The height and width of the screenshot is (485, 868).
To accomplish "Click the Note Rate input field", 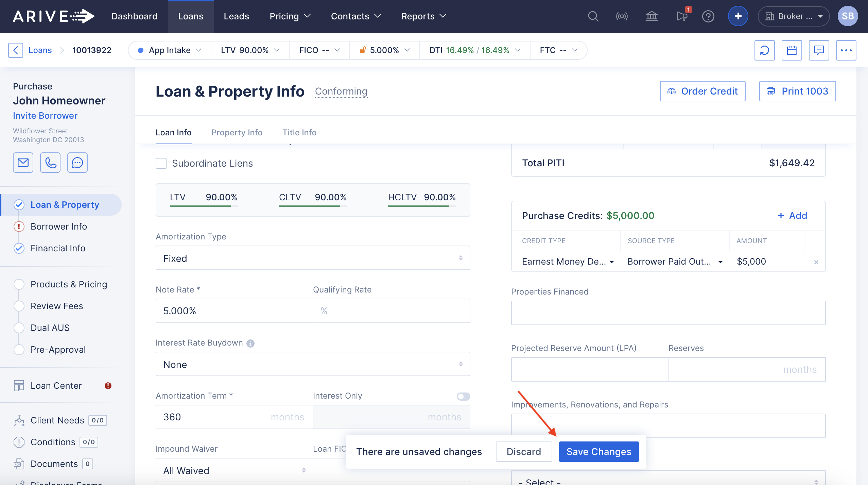I will 234,311.
